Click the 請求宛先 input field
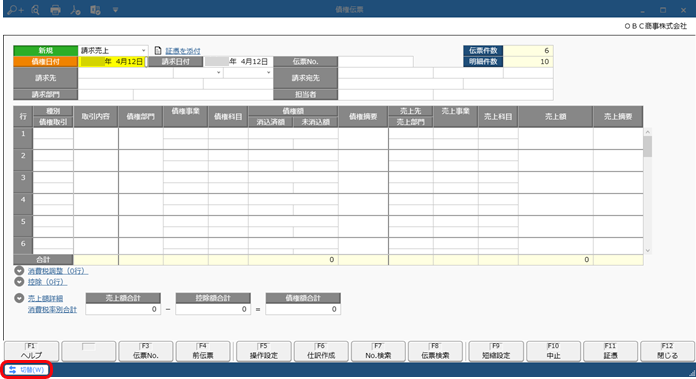 pyautogui.click(x=385, y=73)
